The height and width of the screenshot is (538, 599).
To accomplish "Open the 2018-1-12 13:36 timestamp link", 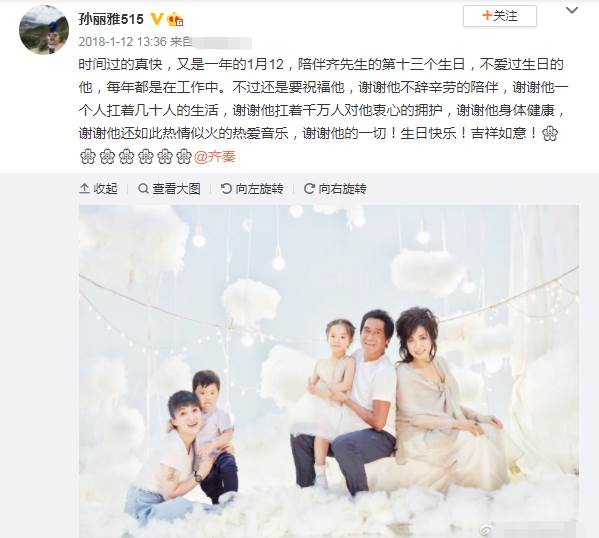I will 123,41.
